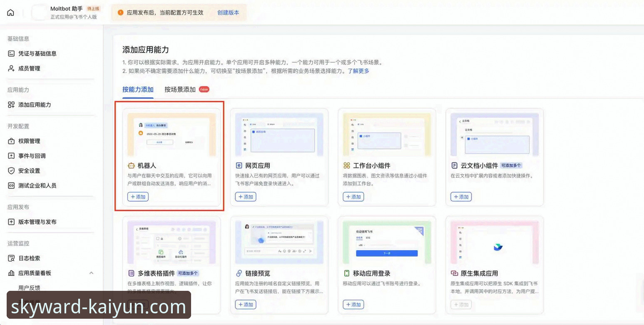Image resolution: width=644 pixels, height=325 pixels.
Task: Open 事件与回调 page
Action: (x=32, y=156)
